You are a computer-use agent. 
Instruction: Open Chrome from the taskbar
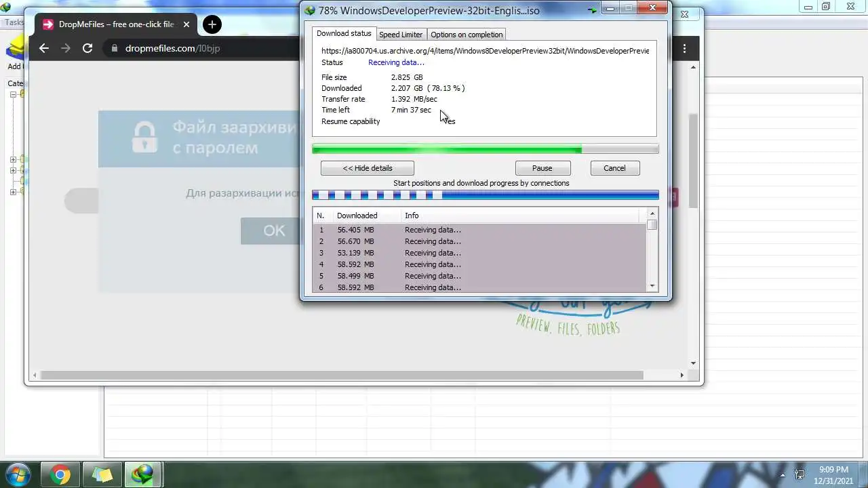pos(60,474)
